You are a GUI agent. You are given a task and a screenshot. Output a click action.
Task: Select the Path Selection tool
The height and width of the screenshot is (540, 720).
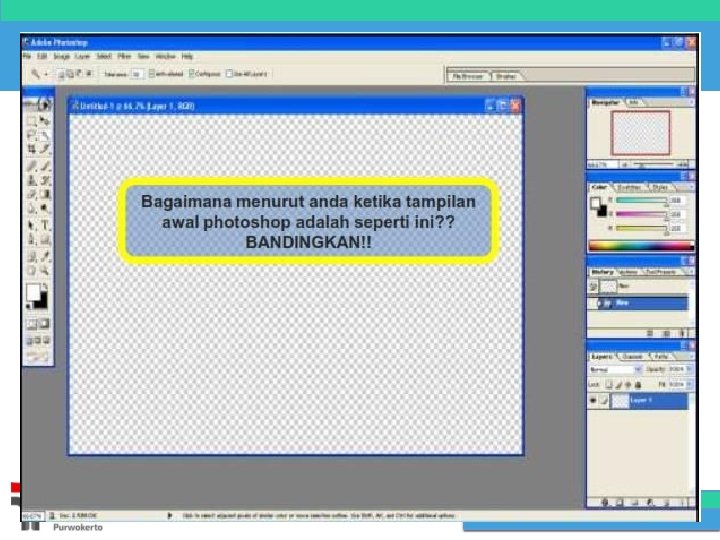click(x=32, y=225)
